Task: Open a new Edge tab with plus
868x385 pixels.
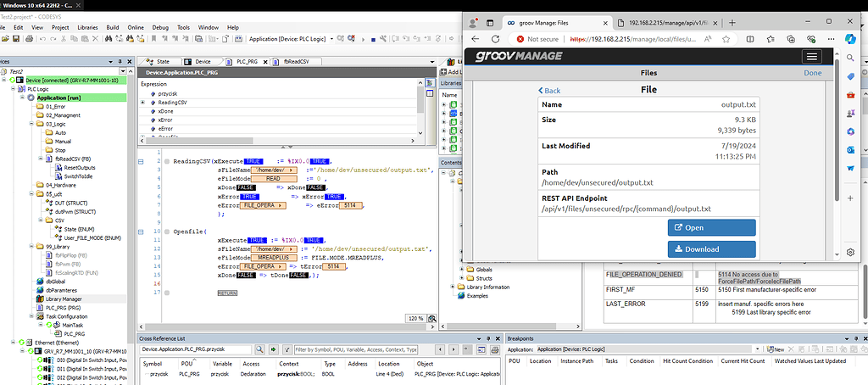Action: point(732,23)
